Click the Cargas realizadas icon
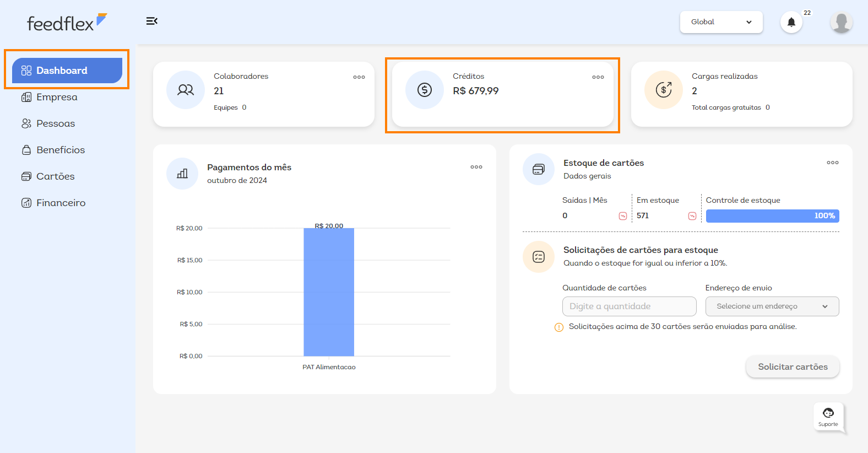 point(663,90)
